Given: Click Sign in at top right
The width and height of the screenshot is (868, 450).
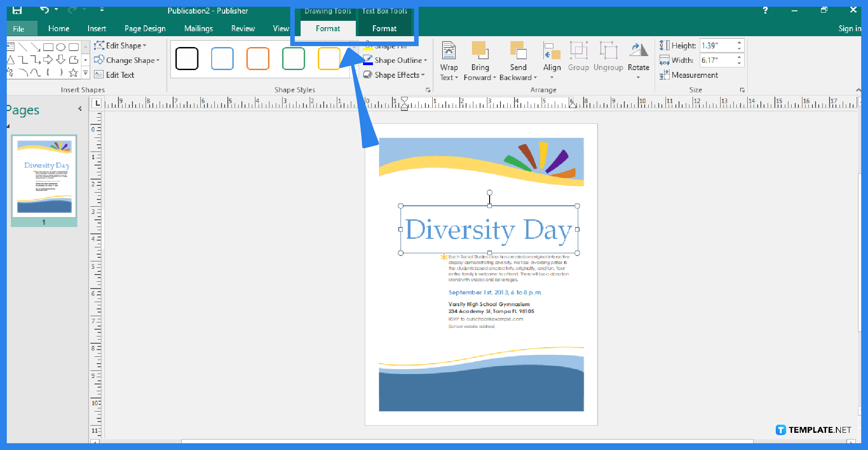Looking at the screenshot, I should pos(849,28).
